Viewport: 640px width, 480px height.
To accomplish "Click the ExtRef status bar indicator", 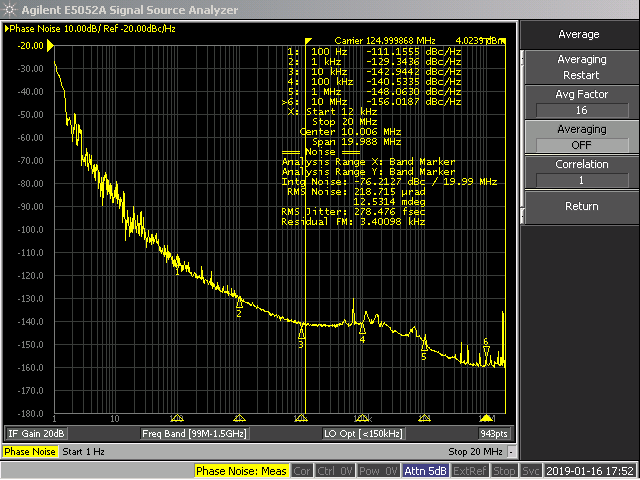I will 469,471.
